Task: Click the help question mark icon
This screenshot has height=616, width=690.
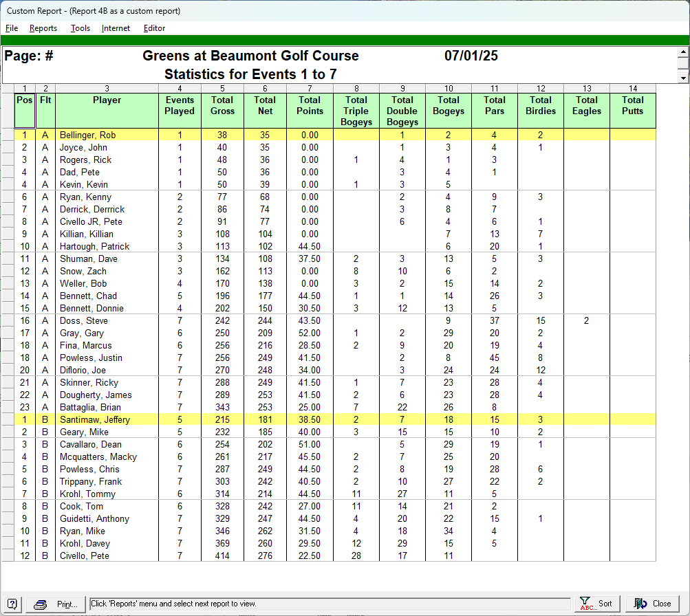Action: tap(13, 604)
